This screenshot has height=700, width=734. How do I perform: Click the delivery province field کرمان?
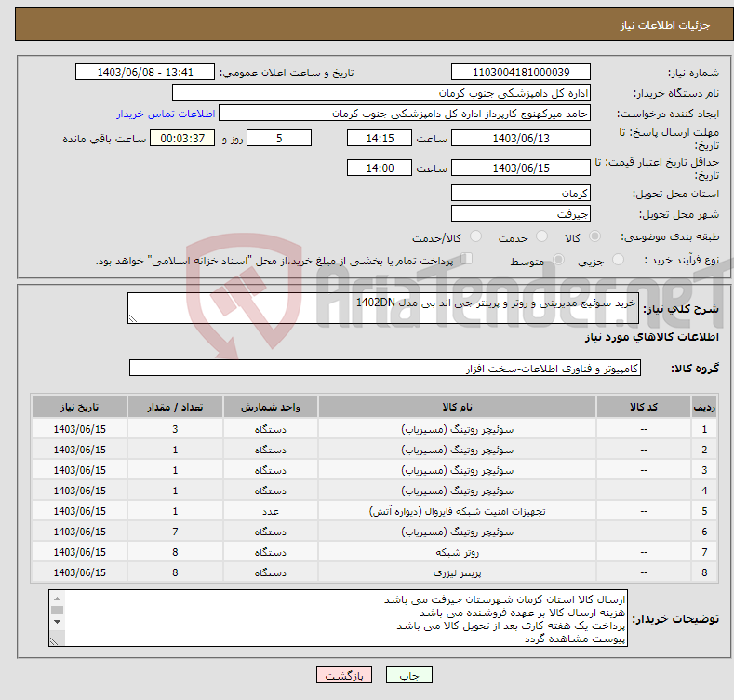pos(521,193)
